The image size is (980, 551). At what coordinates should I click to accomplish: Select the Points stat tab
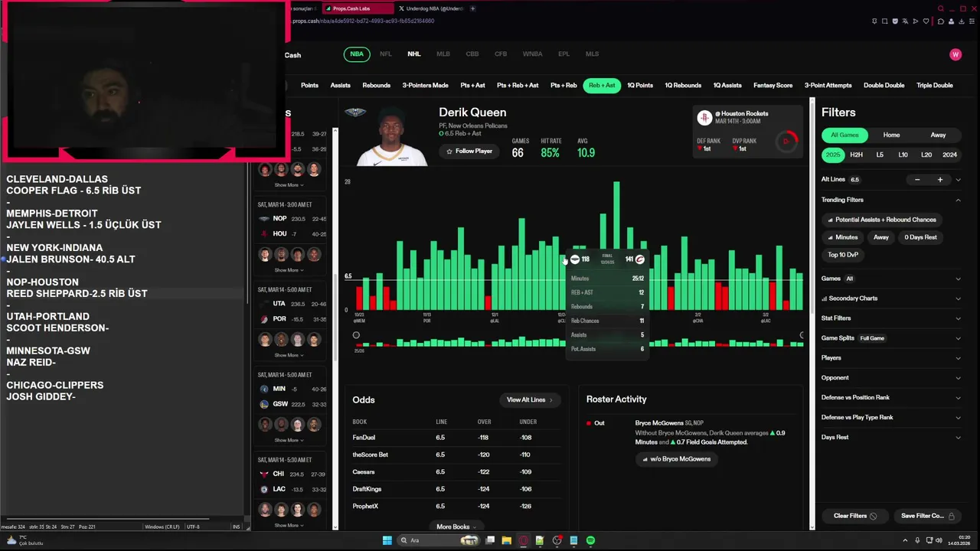coord(309,86)
